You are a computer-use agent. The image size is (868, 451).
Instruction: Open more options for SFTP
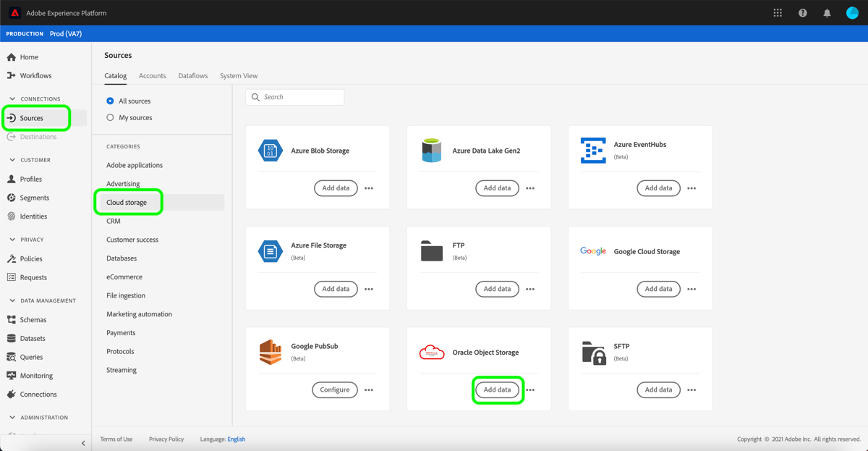click(x=692, y=390)
